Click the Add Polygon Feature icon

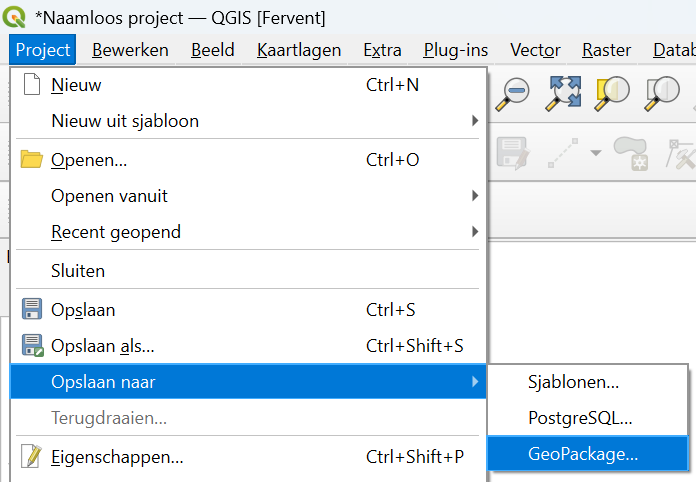pos(631,153)
